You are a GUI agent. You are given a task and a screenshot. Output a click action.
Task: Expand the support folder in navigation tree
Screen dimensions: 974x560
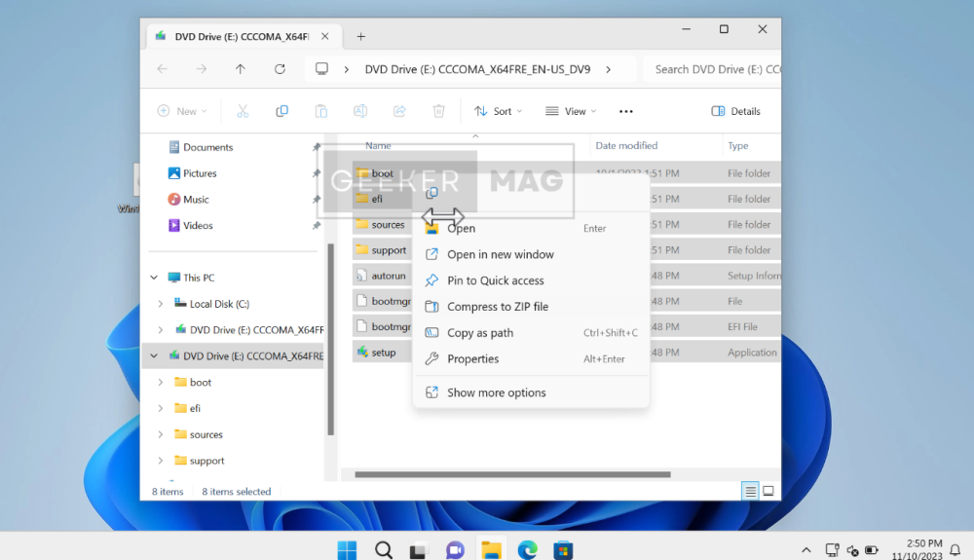(x=161, y=461)
